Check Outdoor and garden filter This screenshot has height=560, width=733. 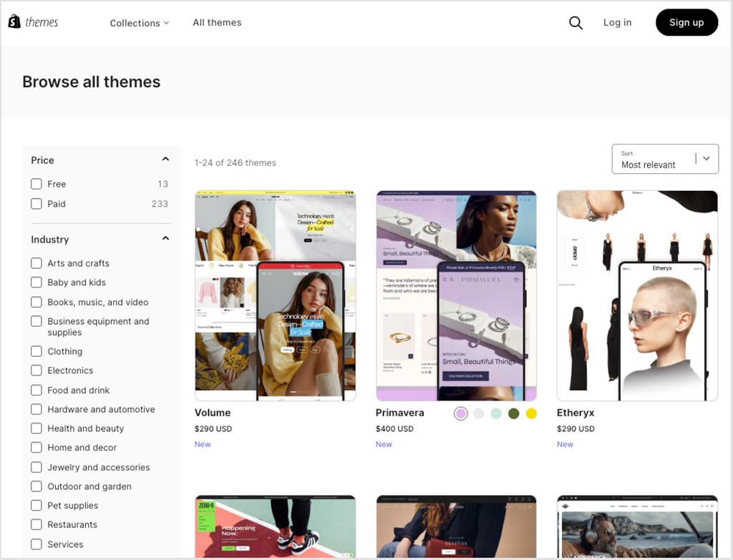click(x=36, y=486)
